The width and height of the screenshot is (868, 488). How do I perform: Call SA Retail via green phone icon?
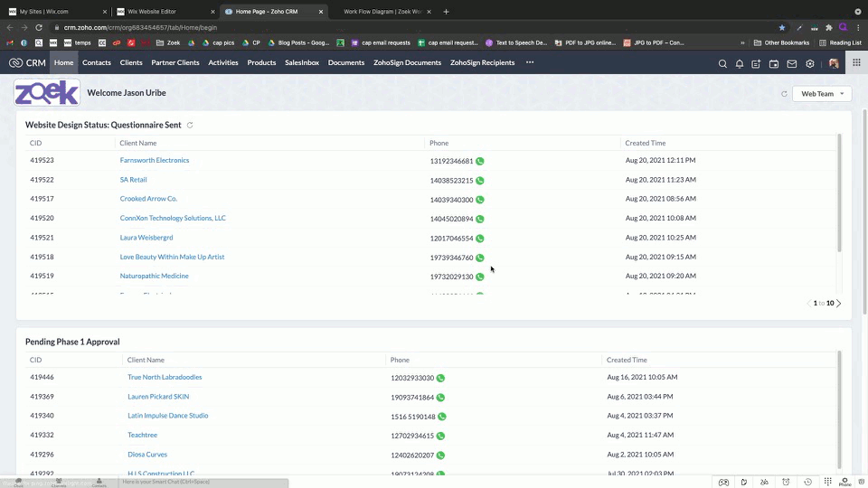(x=480, y=181)
